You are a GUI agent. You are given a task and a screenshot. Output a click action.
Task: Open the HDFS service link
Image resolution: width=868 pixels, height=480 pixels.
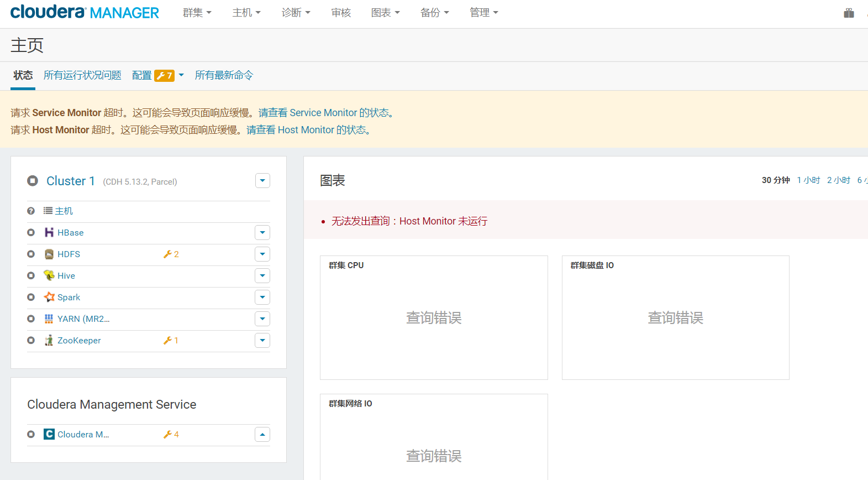(x=69, y=254)
